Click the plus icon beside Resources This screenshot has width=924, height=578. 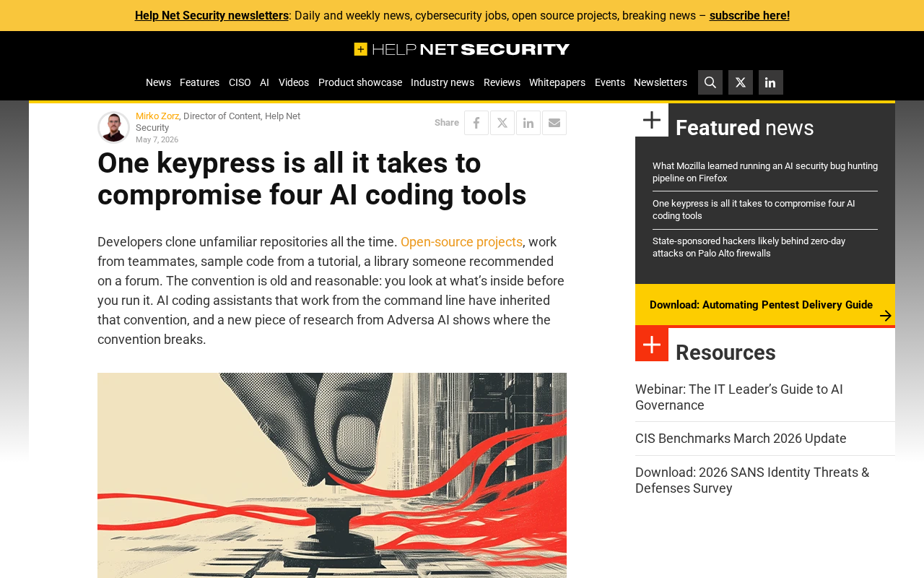[652, 345]
